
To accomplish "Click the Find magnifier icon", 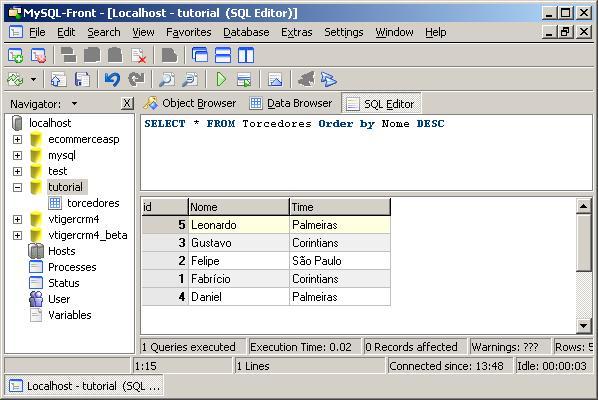I will [167, 80].
